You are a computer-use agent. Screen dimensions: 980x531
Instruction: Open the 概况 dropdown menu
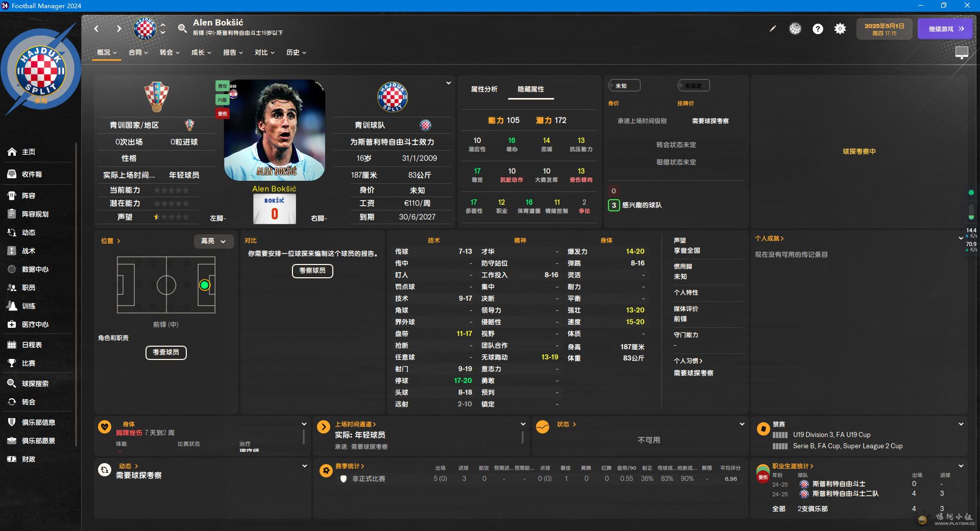pyautogui.click(x=107, y=53)
